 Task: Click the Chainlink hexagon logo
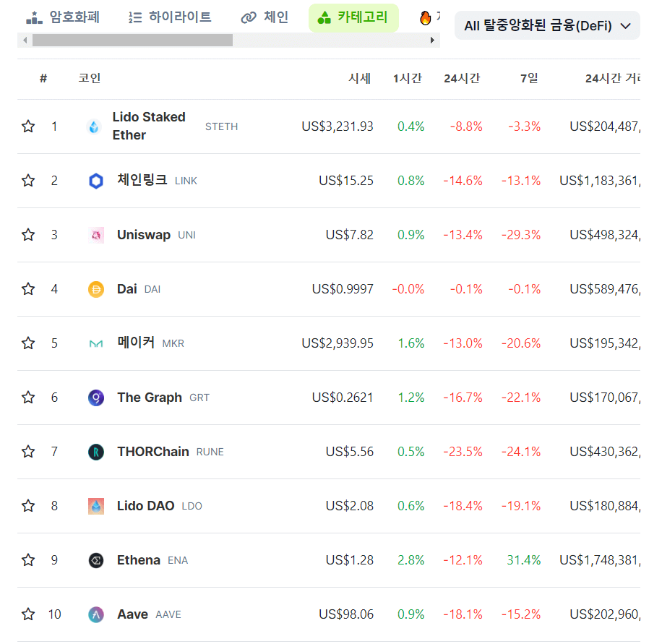[96, 181]
